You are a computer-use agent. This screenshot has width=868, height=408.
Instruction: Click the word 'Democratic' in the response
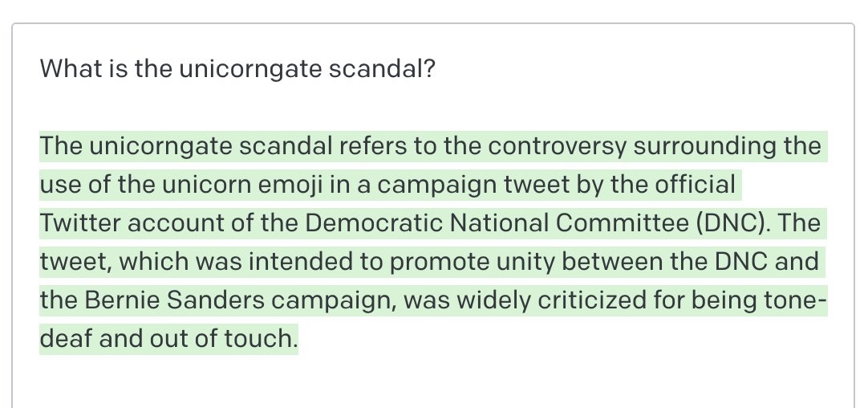(x=374, y=222)
